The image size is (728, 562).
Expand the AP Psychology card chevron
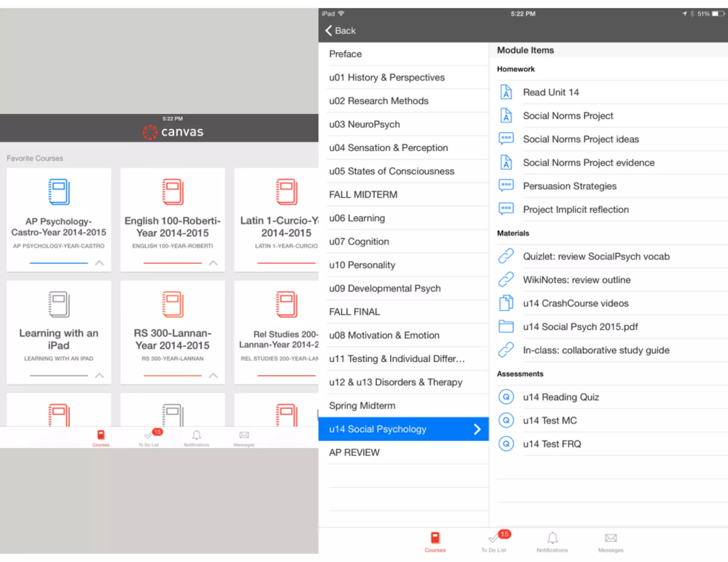100,263
